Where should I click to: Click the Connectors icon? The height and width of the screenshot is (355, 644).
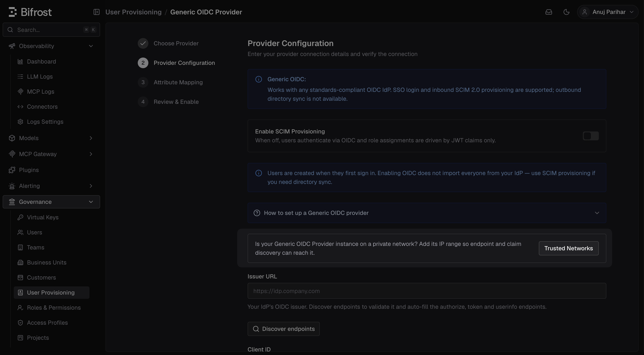click(20, 107)
